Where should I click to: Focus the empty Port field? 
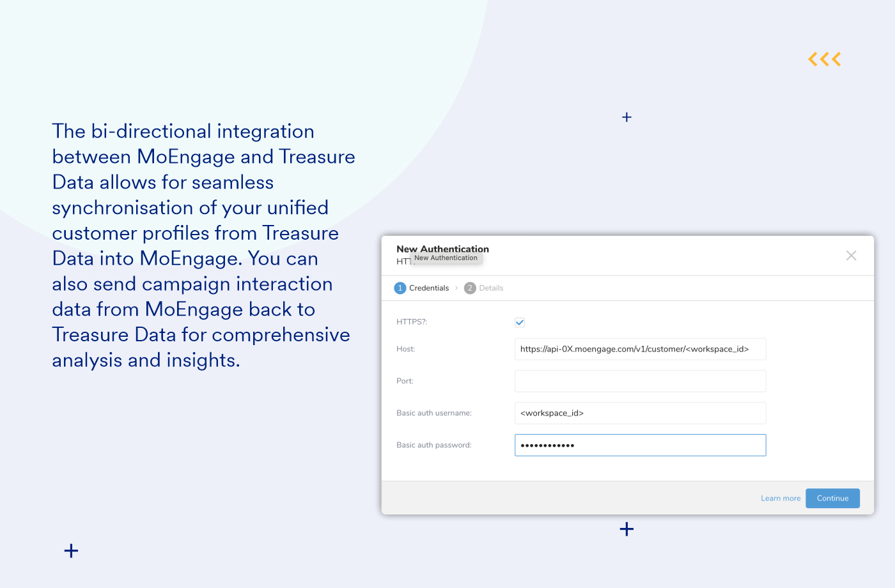click(x=640, y=381)
